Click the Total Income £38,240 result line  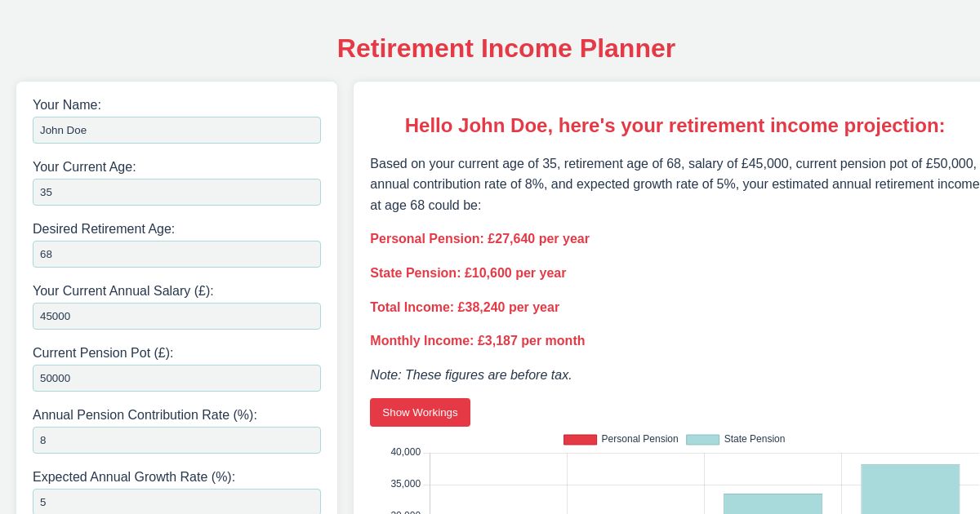pyautogui.click(x=465, y=307)
